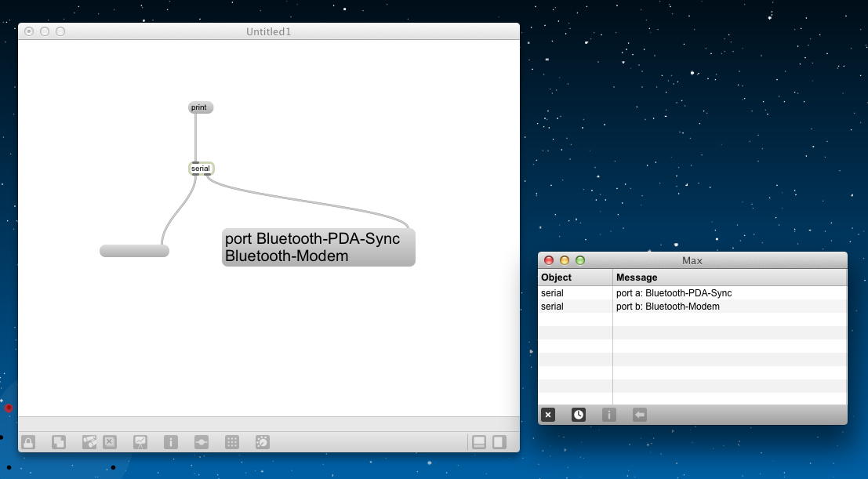Click the patch cord icon in the Untitled1 toolbar
Viewport: 868px width, 479px height.
click(202, 442)
